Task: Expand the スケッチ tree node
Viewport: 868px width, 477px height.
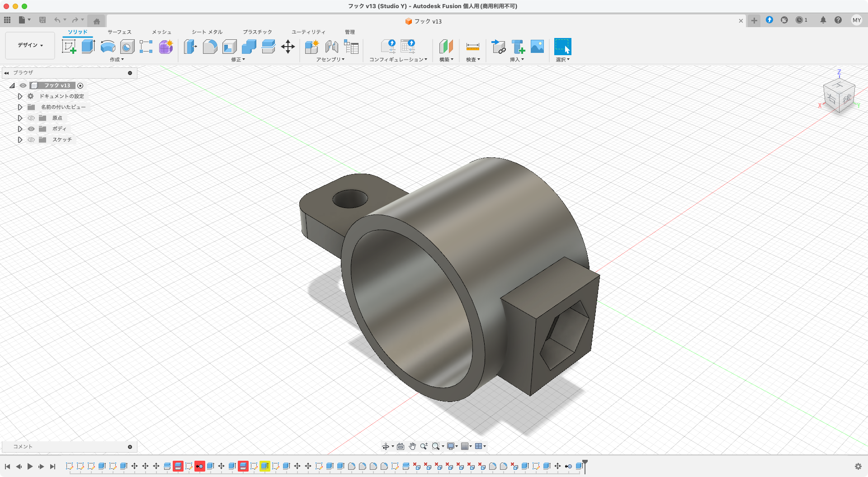Action: tap(20, 140)
